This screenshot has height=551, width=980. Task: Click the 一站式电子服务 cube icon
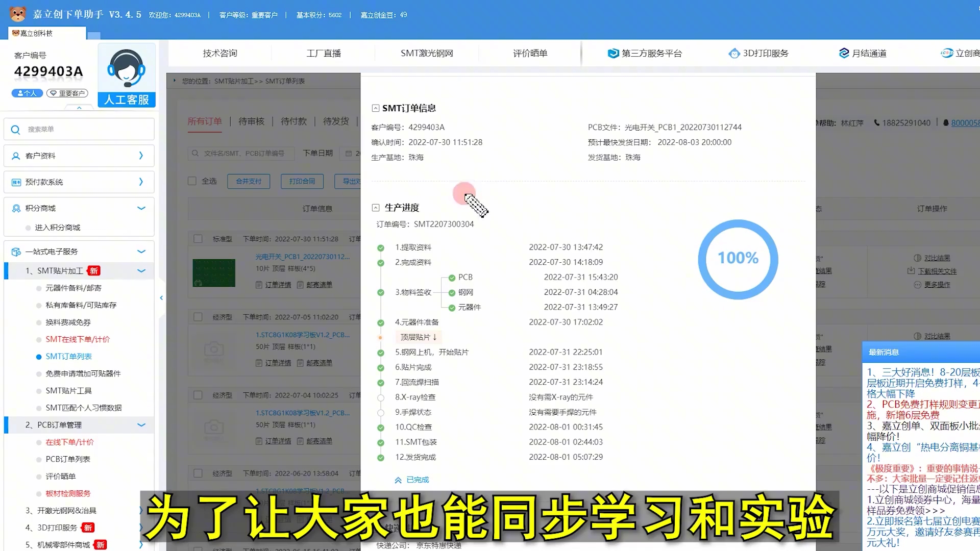pyautogui.click(x=16, y=252)
